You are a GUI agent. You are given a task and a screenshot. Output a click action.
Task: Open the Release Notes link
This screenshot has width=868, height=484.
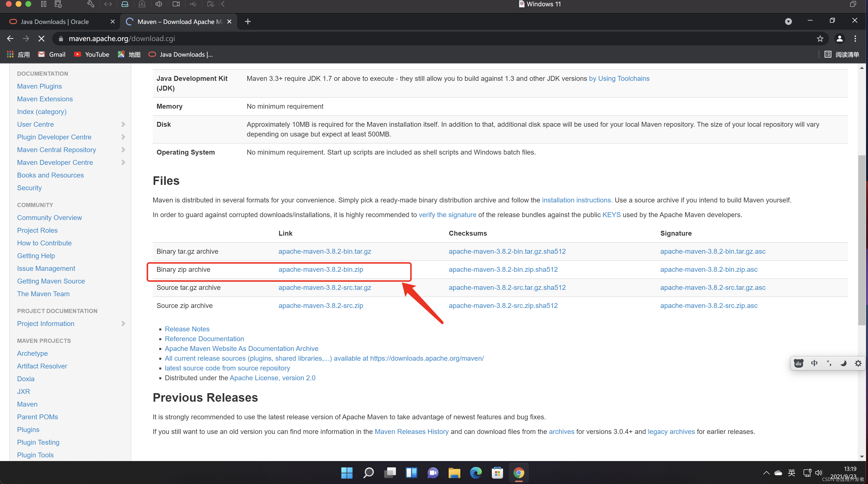pyautogui.click(x=187, y=329)
